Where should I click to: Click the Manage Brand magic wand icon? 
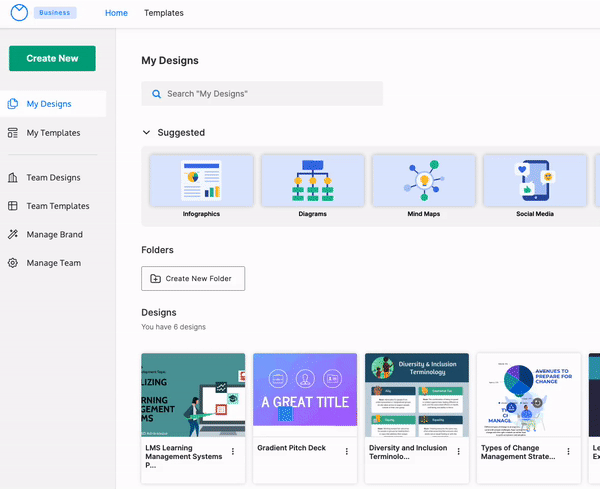tap(13, 234)
